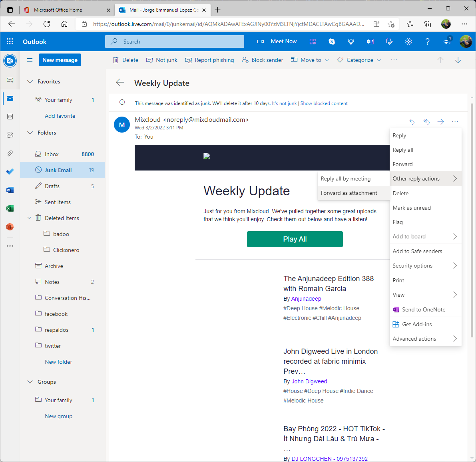The width and height of the screenshot is (476, 462).
Task: Collapse the Favorites section
Action: 30,81
